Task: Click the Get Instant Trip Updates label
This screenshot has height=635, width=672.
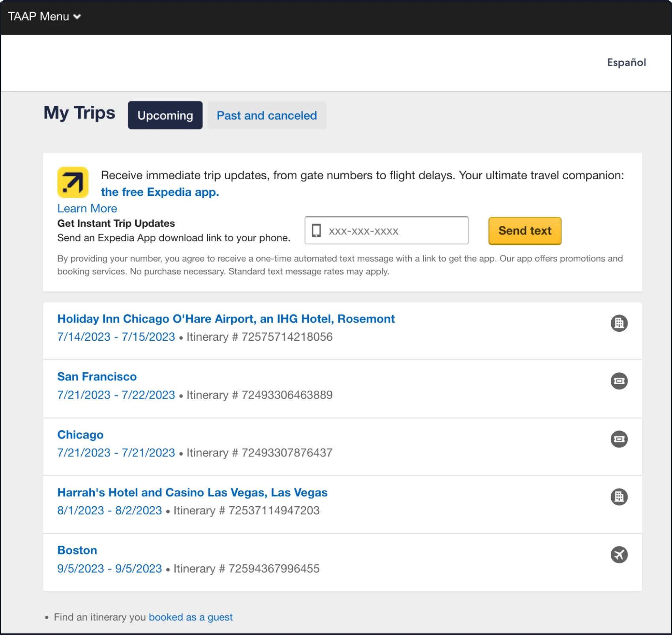Action: 116,224
